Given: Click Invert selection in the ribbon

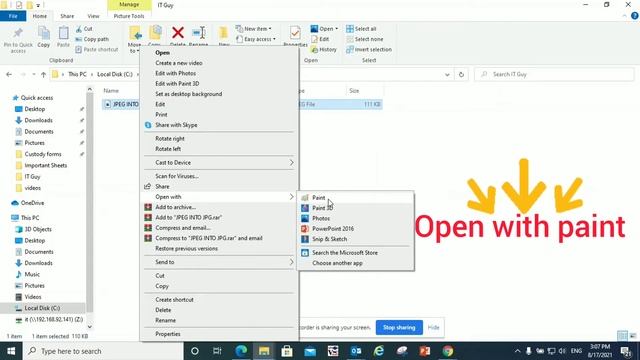Looking at the screenshot, I should click(369, 49).
